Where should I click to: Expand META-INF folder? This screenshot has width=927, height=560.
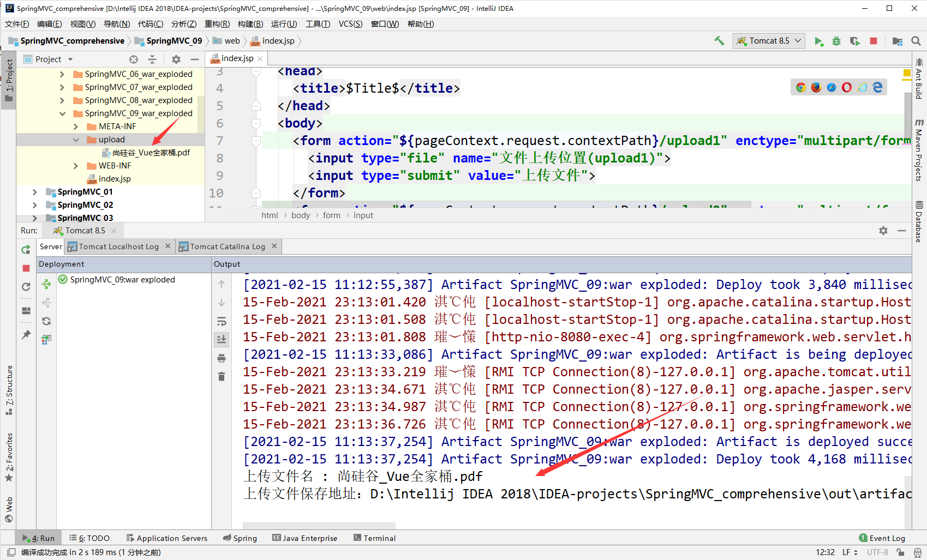coord(76,127)
